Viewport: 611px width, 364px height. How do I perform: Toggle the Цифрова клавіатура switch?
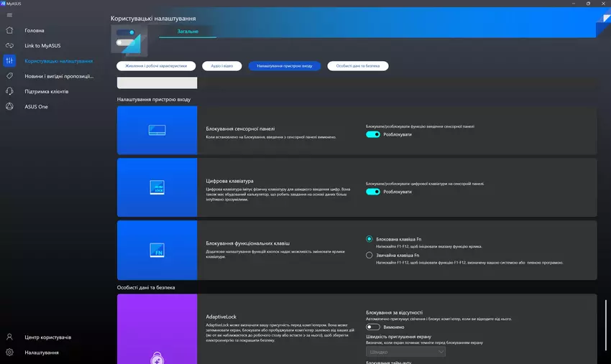[x=373, y=192]
